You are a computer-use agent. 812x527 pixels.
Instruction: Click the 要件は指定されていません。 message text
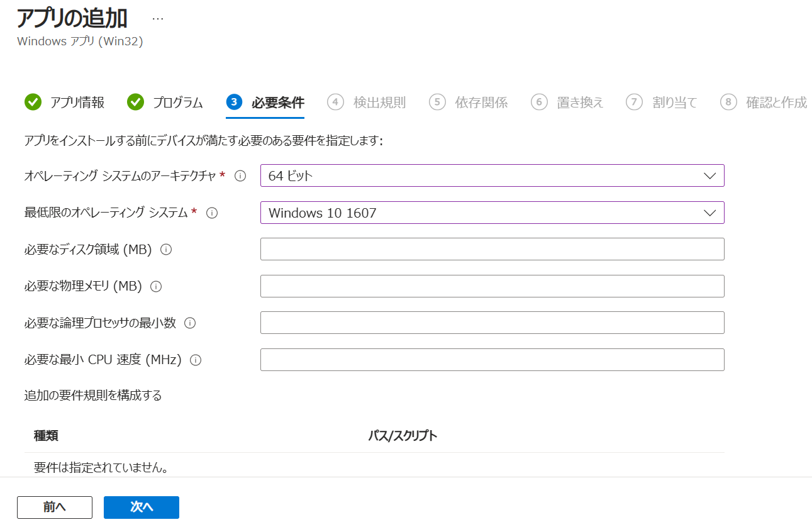coord(101,468)
